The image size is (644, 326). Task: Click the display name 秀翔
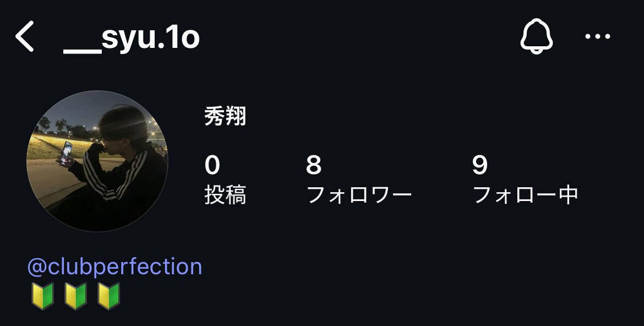(225, 117)
